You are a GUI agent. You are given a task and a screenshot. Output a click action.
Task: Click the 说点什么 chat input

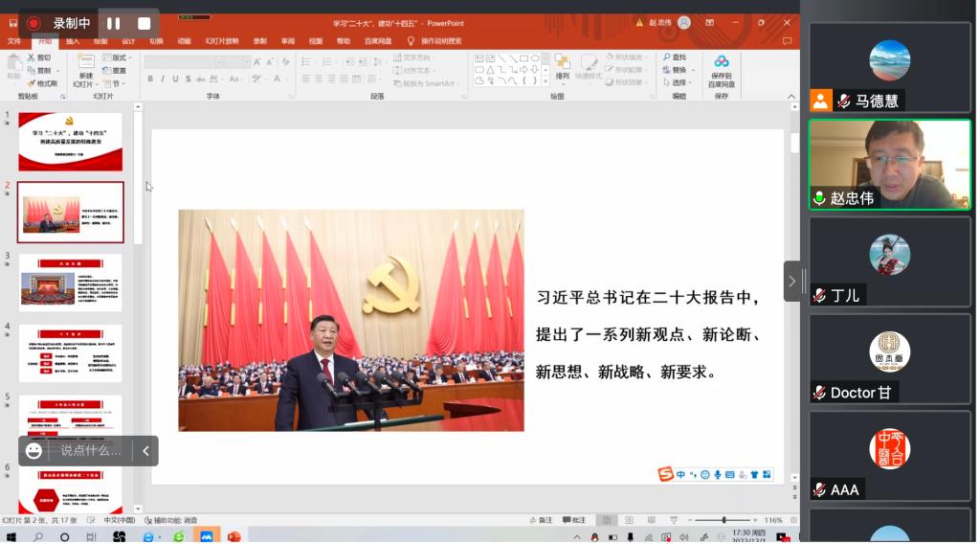[91, 451]
